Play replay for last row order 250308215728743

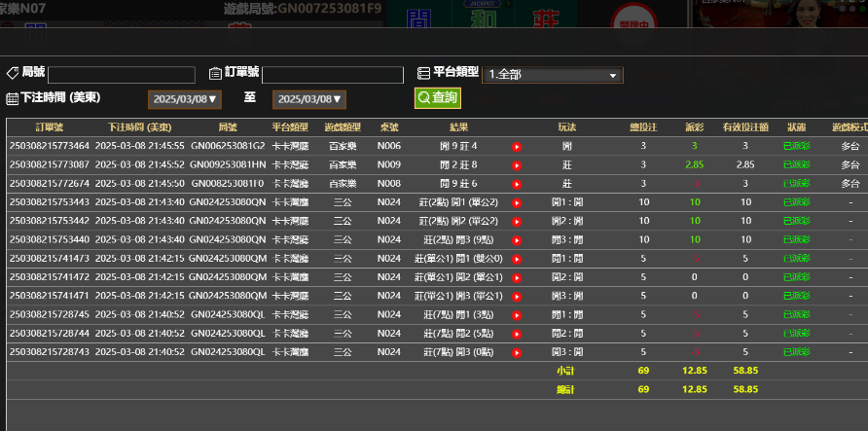pyautogui.click(x=517, y=351)
